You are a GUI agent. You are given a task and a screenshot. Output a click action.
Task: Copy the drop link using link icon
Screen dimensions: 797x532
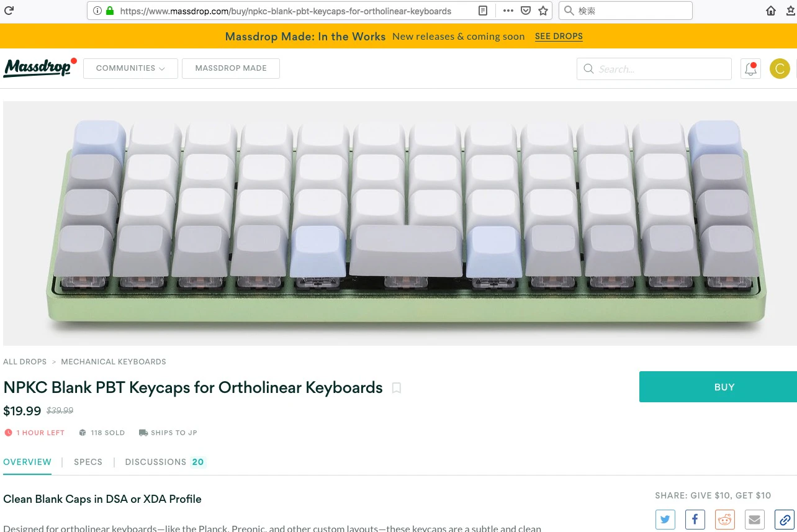[x=783, y=520]
